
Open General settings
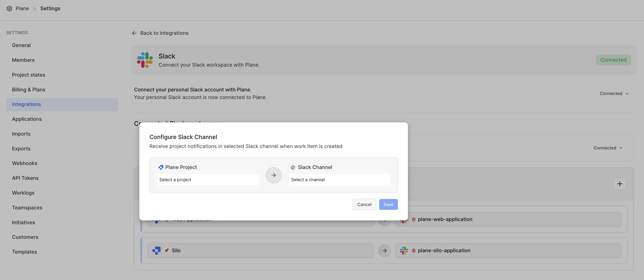62,45
